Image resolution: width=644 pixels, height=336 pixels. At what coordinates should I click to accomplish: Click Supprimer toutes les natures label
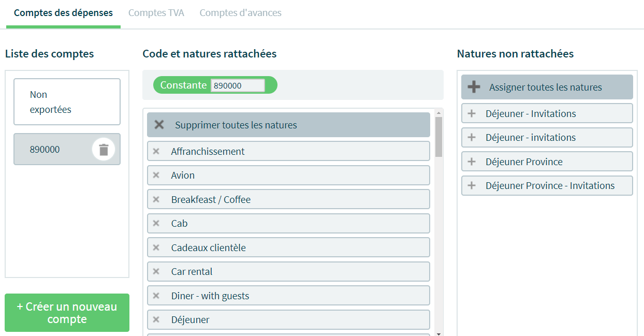[236, 125]
